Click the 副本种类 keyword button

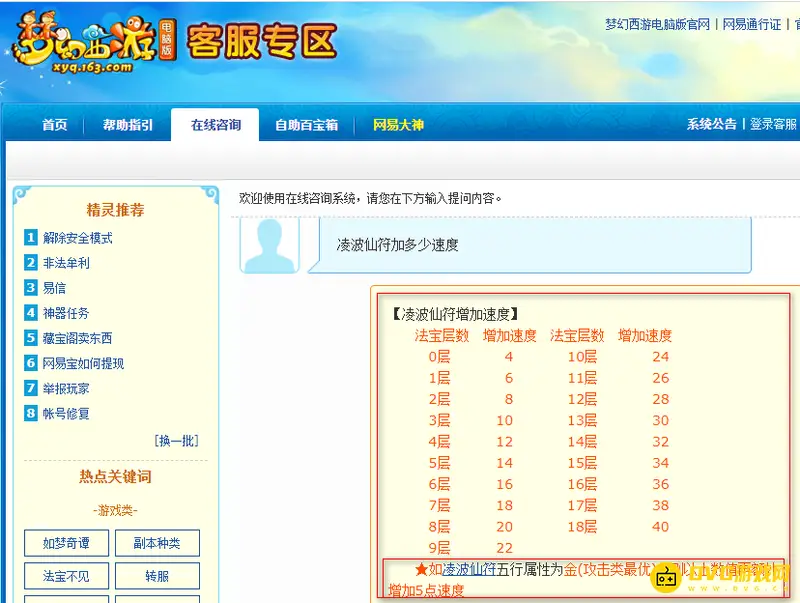coord(157,543)
